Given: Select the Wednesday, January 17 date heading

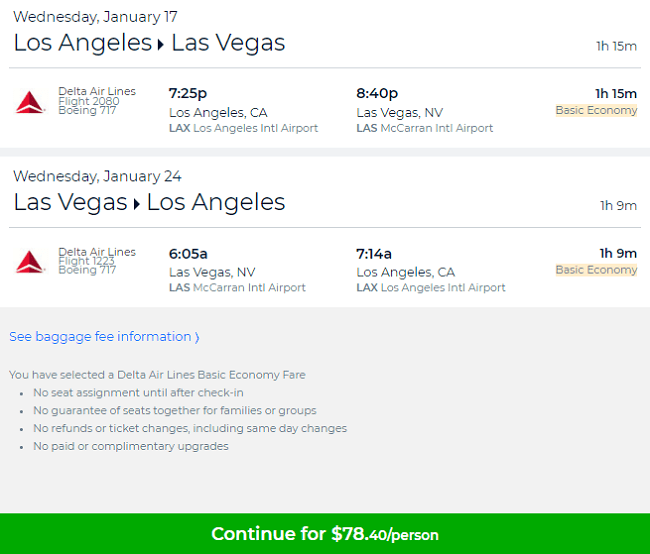Looking at the screenshot, I should 95,17.
